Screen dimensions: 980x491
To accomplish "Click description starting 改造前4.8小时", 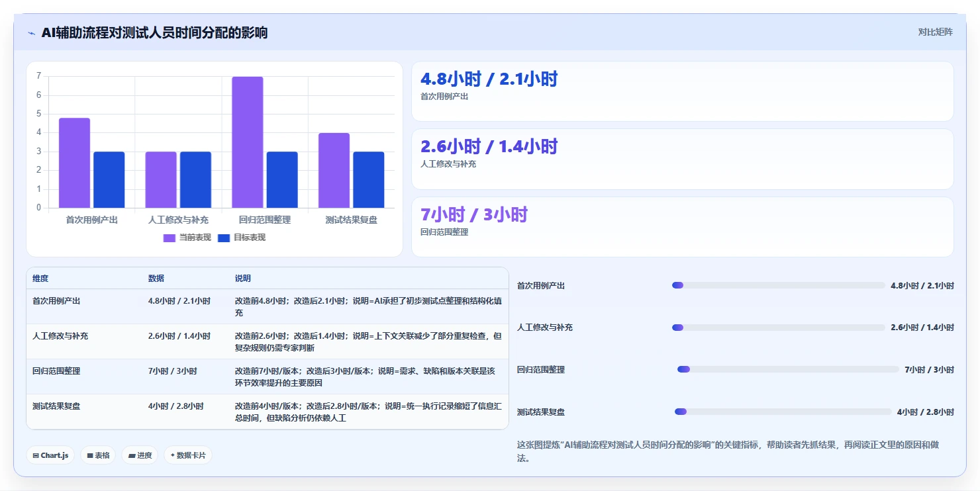I will click(x=368, y=306).
